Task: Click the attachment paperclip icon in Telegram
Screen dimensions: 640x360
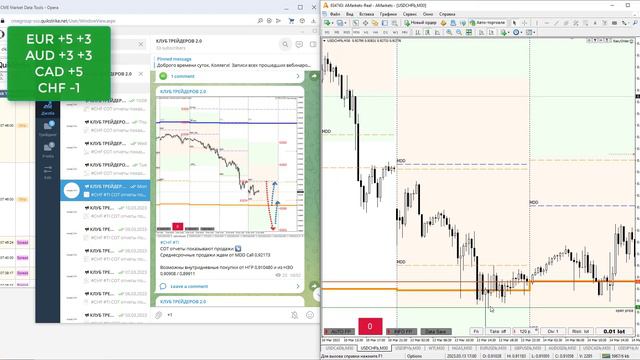Action: click(158, 315)
